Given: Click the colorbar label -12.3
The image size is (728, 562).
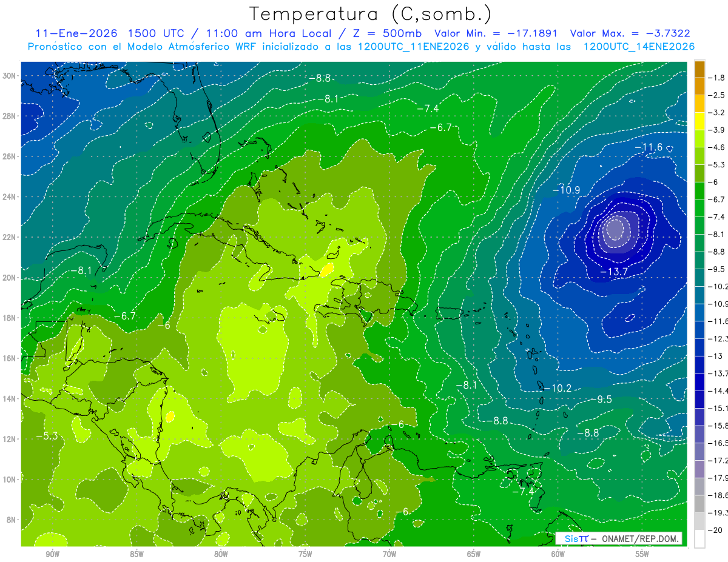Looking at the screenshot, I should 719,338.
